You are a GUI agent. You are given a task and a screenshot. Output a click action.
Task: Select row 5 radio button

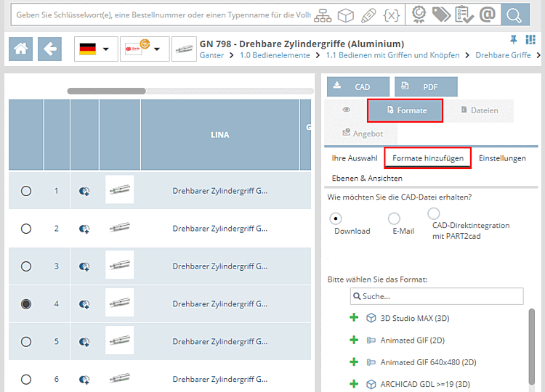point(26,342)
